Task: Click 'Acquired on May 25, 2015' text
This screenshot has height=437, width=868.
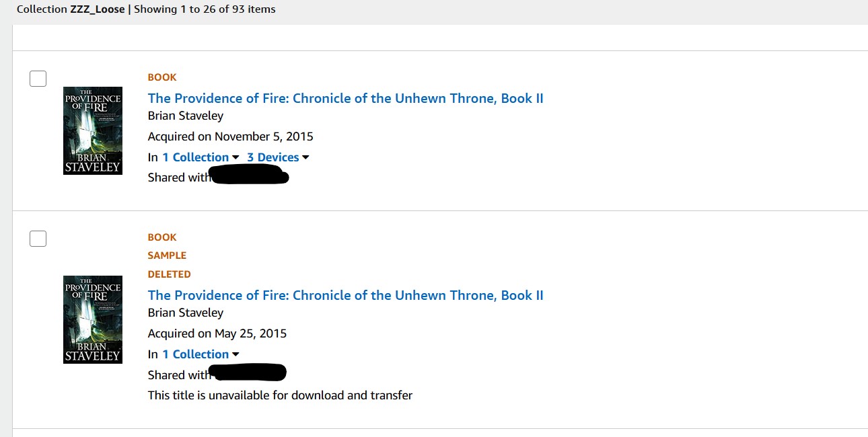Action: pos(217,333)
